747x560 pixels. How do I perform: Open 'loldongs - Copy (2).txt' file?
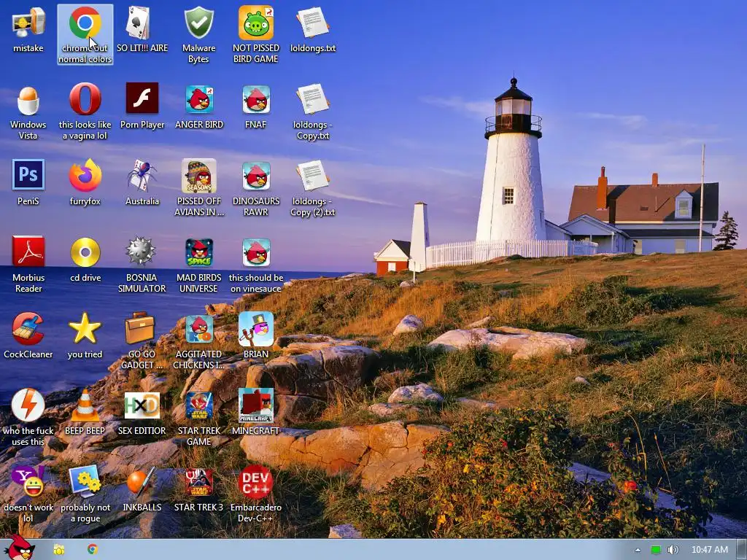312,175
